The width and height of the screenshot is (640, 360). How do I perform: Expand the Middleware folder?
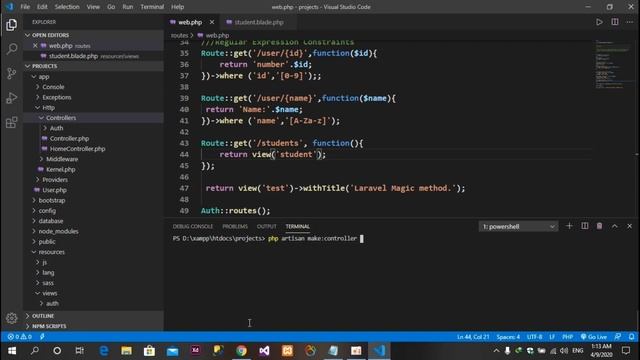point(93,159)
